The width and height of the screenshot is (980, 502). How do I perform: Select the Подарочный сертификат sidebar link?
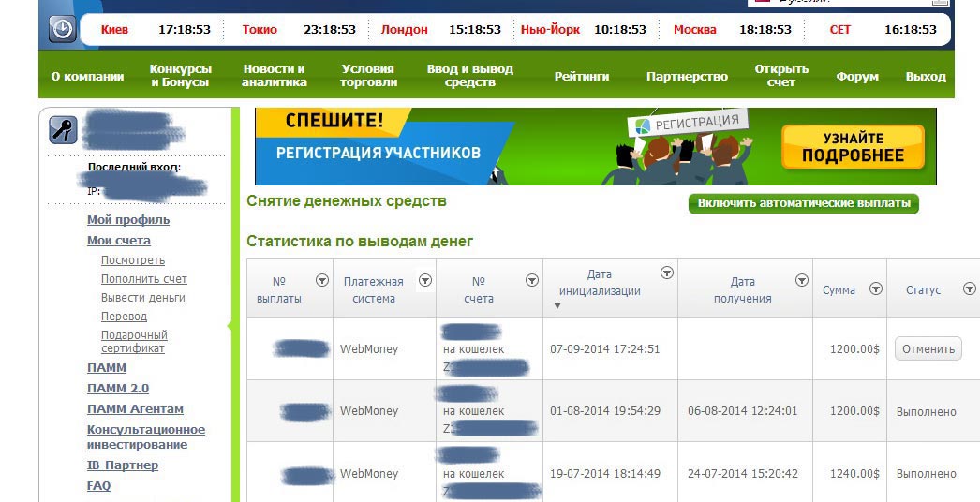(x=134, y=342)
